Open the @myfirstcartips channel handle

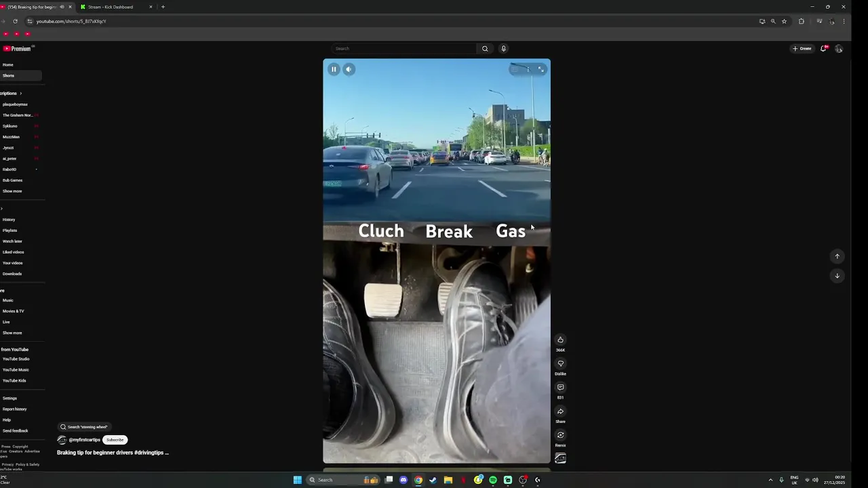pyautogui.click(x=85, y=440)
